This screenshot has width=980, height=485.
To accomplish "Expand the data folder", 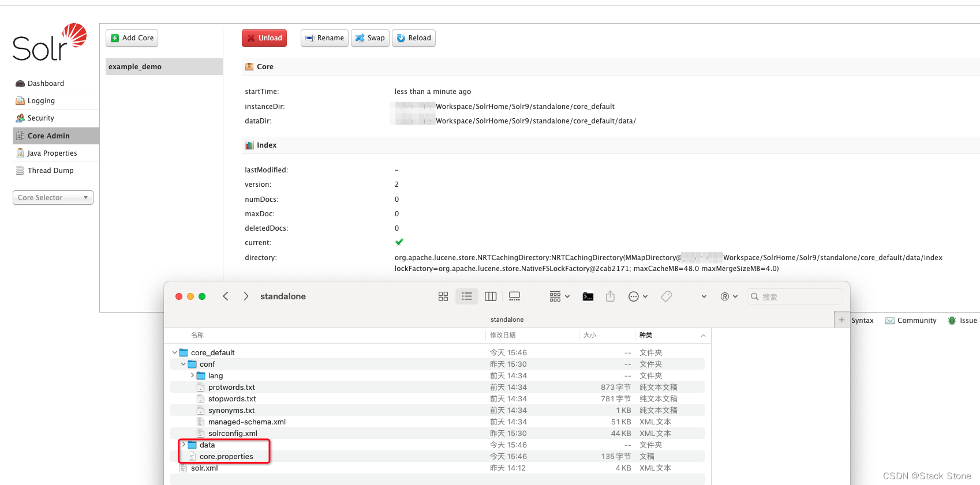I will click(x=184, y=445).
